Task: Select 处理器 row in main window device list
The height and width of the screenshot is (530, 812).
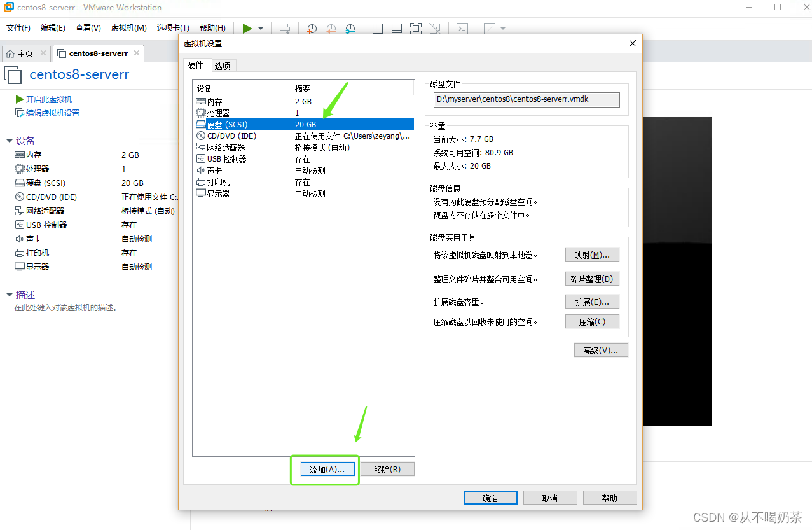Action: coord(95,169)
